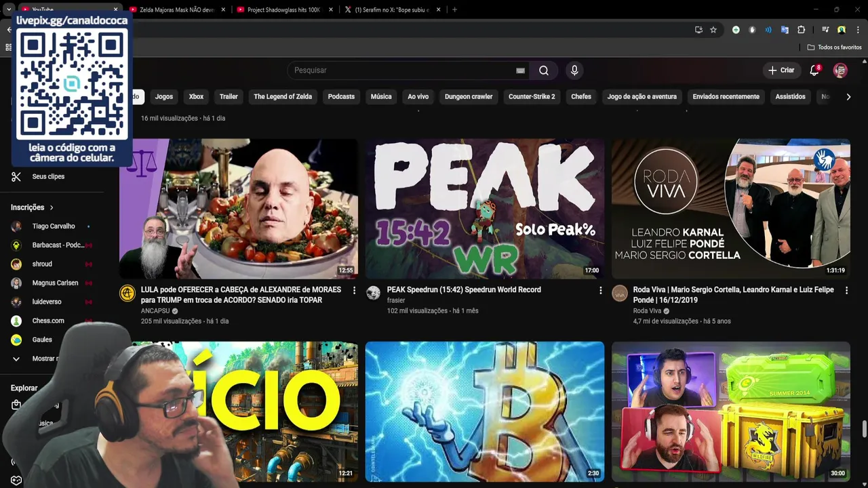Open the Extensions puzzle menu
The image size is (868, 488).
tap(801, 30)
